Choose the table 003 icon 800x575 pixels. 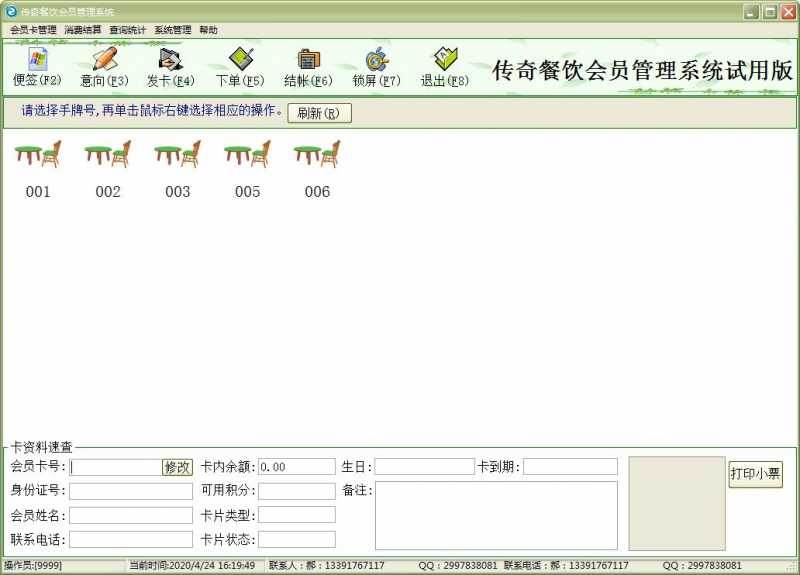click(x=178, y=155)
